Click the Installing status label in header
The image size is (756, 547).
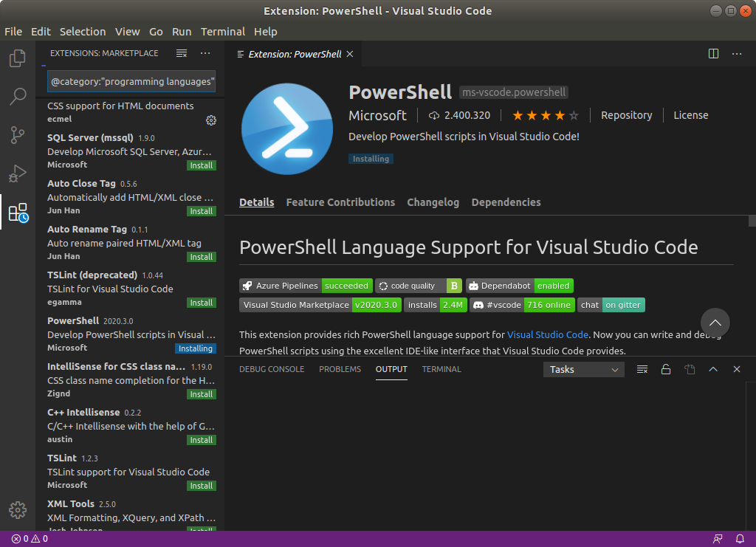(371, 159)
